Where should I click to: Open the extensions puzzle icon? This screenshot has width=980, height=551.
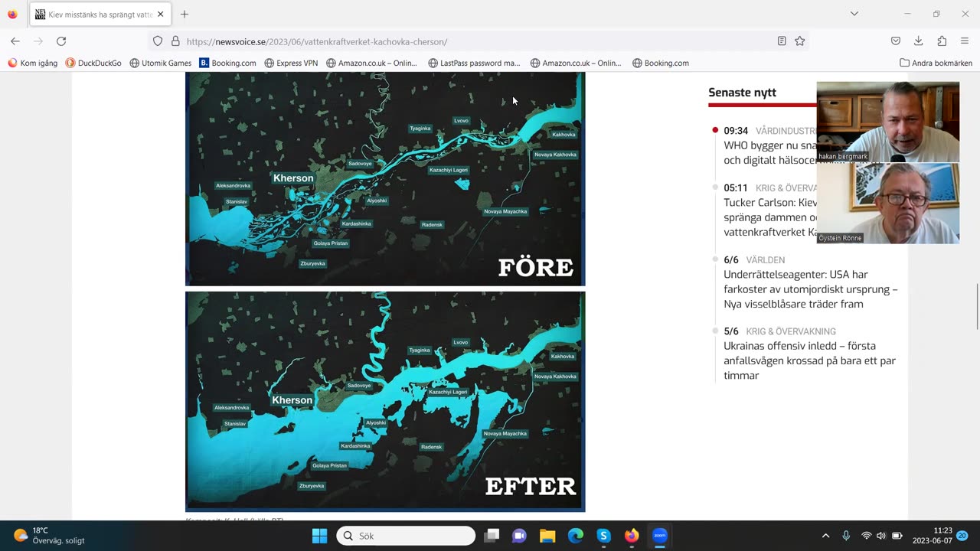tap(942, 41)
